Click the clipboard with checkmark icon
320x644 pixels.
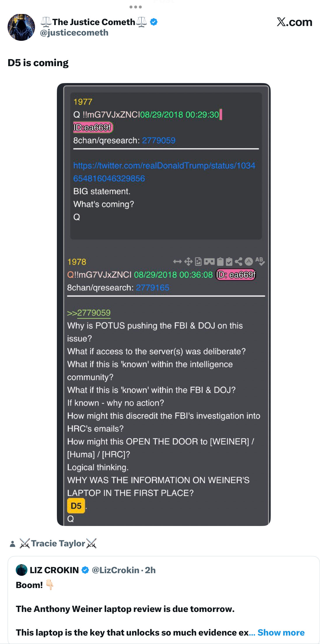coord(229,262)
